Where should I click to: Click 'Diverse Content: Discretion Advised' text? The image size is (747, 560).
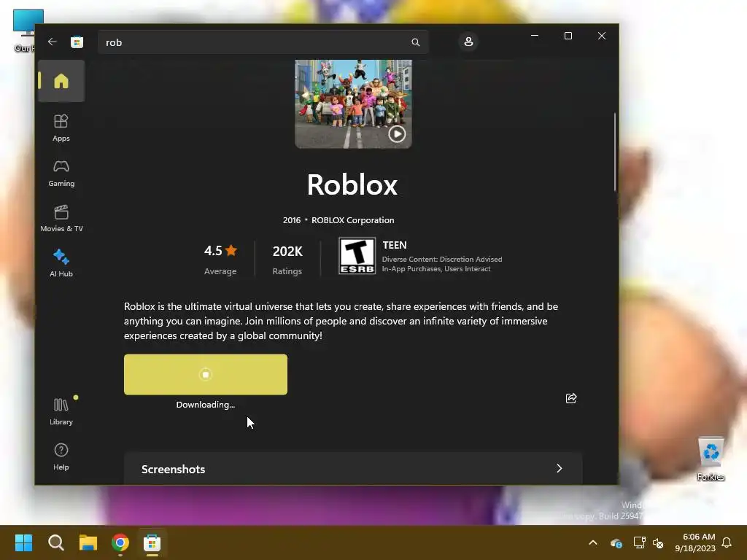[x=441, y=259]
